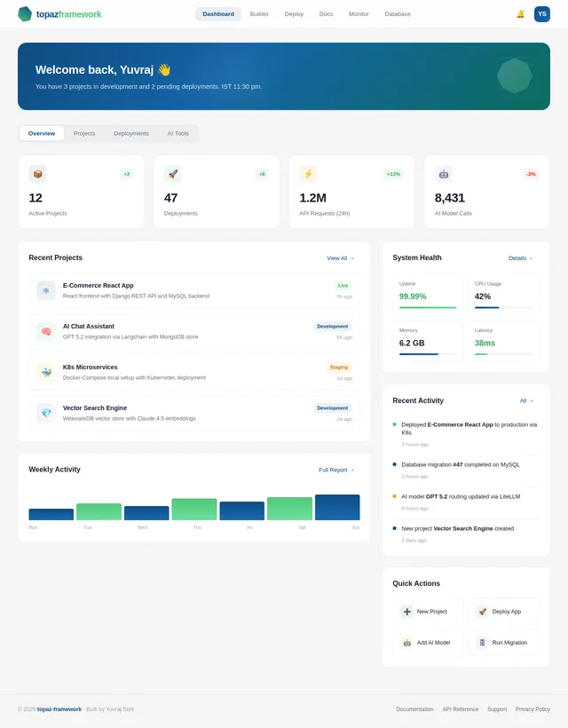Click the Deploy App quick action
Viewport: 568px width, 728px height.
coord(503,612)
